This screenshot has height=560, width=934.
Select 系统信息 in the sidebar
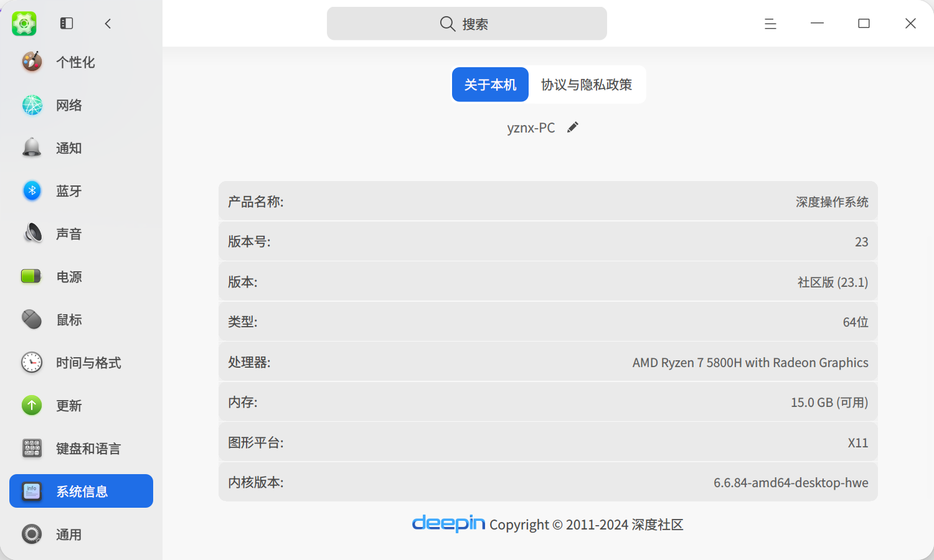[x=81, y=491]
